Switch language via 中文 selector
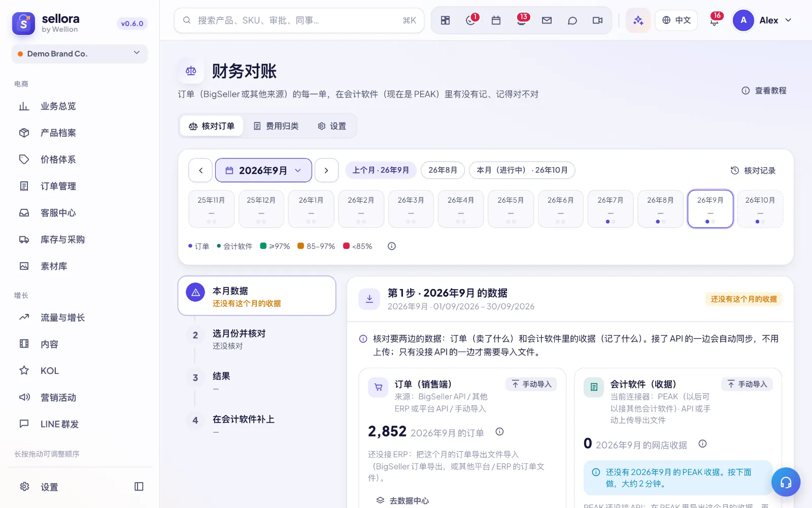Image resolution: width=812 pixels, height=508 pixels. (x=676, y=20)
